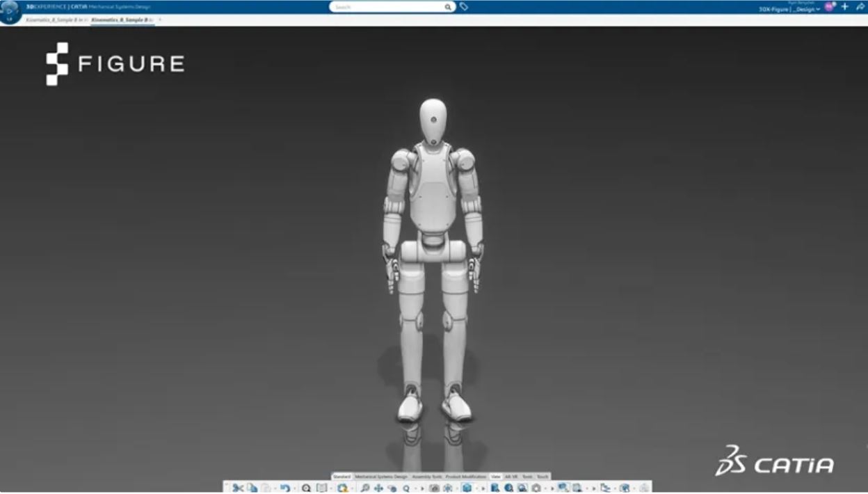Select the Pan view tool
868x494 pixels.
point(378,488)
